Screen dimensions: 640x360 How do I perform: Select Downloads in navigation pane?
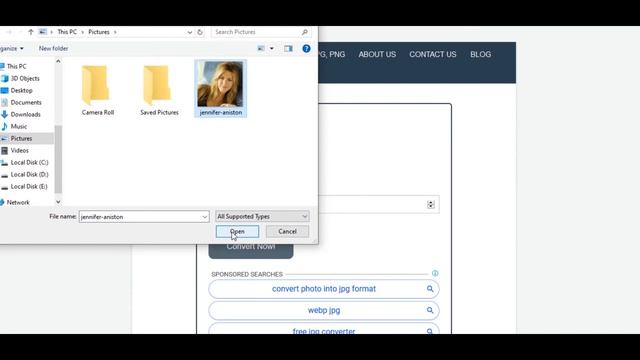pyautogui.click(x=25, y=114)
